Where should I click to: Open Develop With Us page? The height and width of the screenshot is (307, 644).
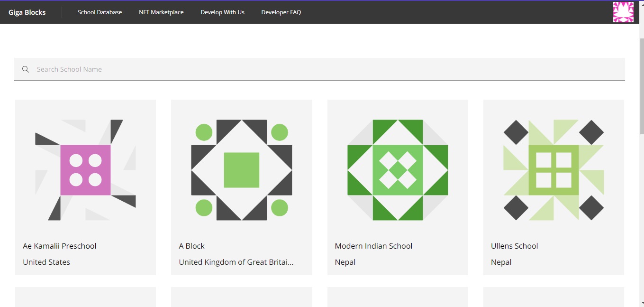coord(222,12)
